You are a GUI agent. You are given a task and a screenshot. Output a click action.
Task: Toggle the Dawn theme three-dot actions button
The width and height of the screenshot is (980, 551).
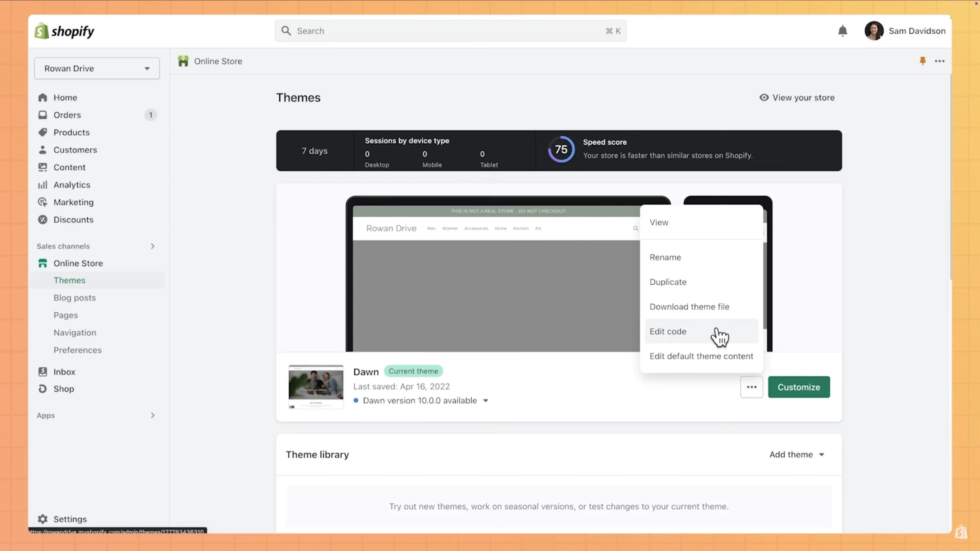coord(751,387)
